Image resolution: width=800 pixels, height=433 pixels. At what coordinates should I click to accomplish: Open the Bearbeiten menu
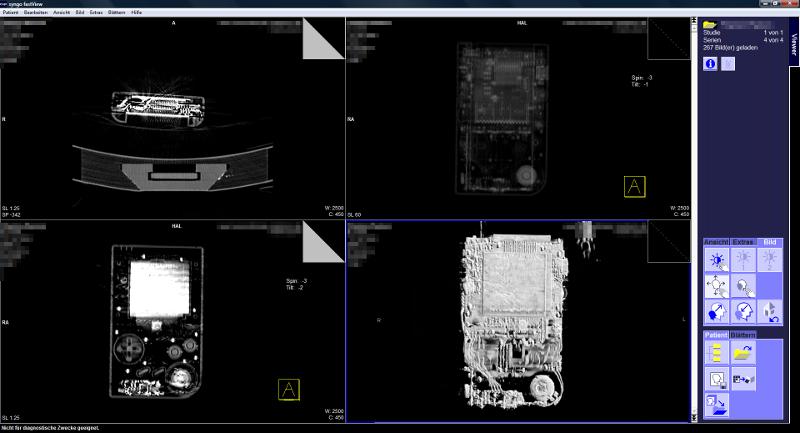pyautogui.click(x=36, y=12)
